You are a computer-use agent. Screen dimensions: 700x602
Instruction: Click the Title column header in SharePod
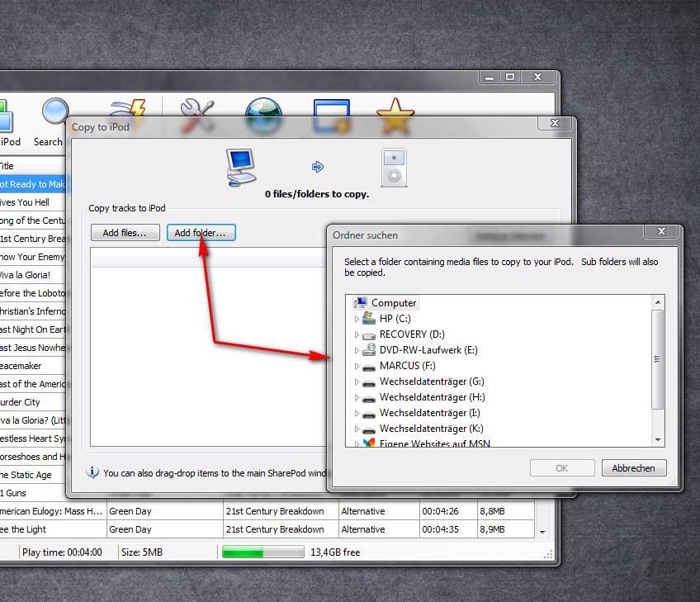pos(32,166)
